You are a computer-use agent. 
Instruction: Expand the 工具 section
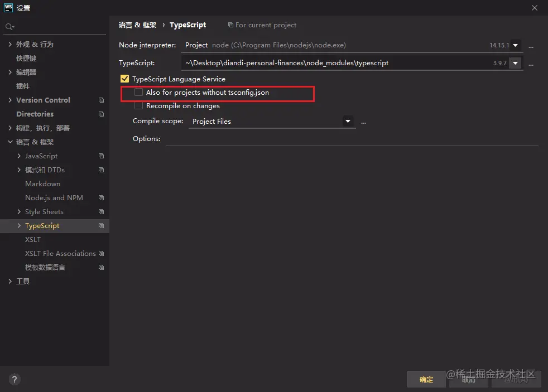pyautogui.click(x=10, y=282)
